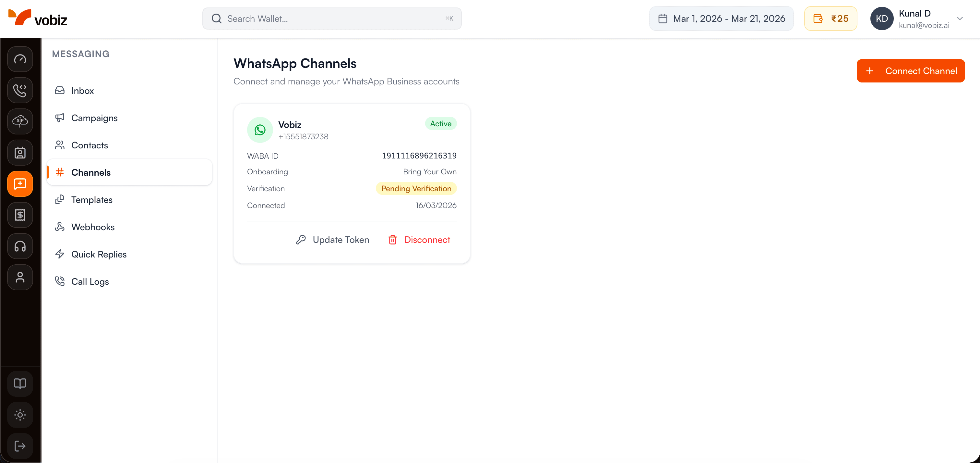Open the date range picker Mar 1 - Mar 21

(721, 18)
